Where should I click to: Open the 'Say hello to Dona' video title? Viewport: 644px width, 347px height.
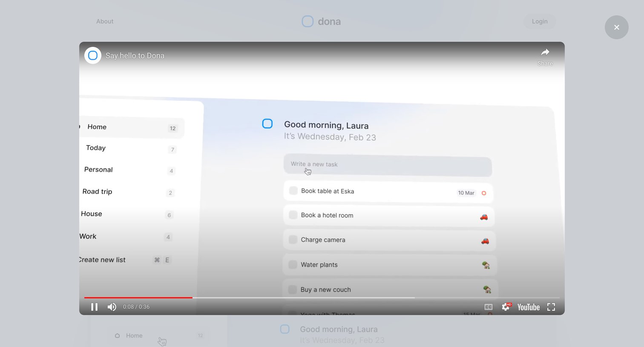coord(135,55)
